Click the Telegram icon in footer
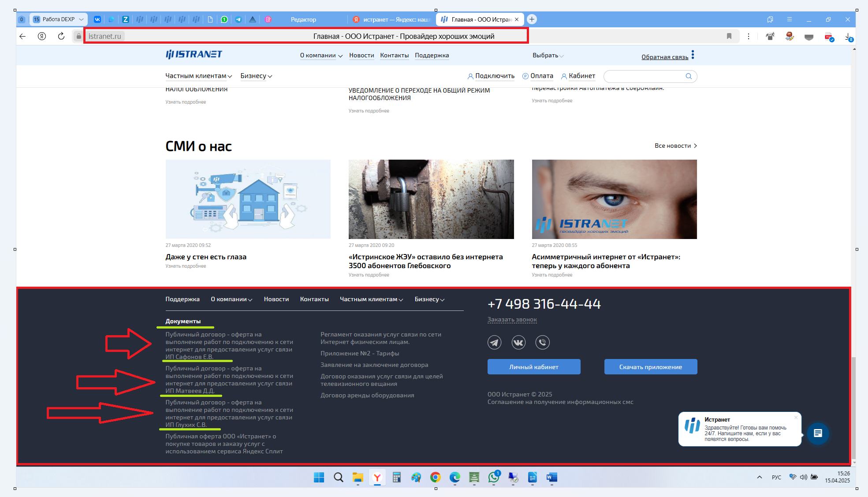The width and height of the screenshot is (868, 497). 494,342
